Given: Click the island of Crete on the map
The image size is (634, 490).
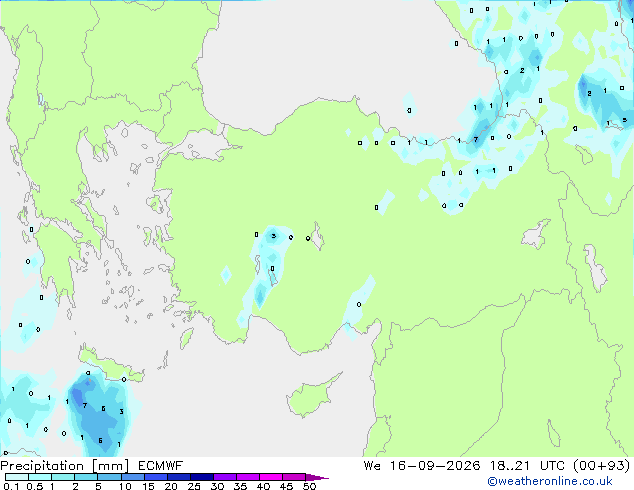Looking at the screenshot, I should coord(111,363).
